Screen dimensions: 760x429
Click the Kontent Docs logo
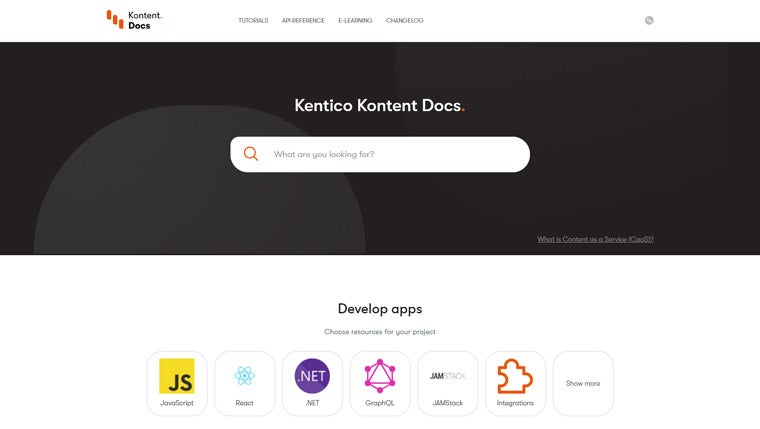point(134,20)
